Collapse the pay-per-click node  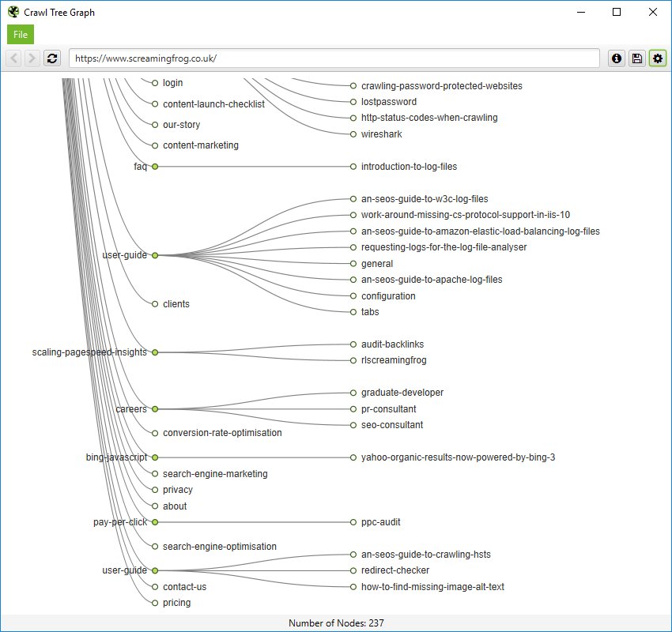pyautogui.click(x=155, y=521)
